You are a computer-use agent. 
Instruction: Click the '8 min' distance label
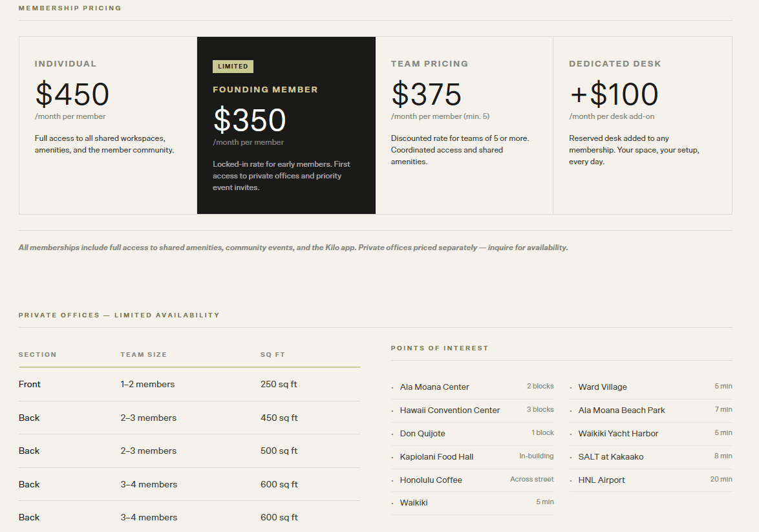coord(723,456)
